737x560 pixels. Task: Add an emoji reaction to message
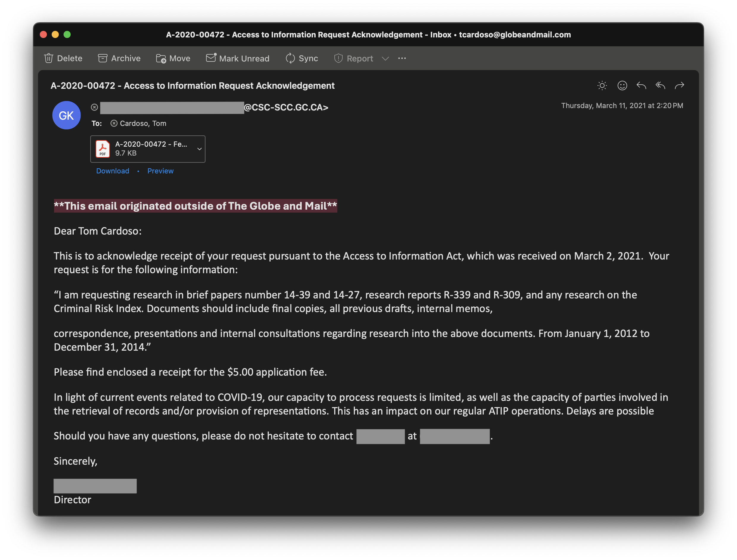[x=622, y=86]
